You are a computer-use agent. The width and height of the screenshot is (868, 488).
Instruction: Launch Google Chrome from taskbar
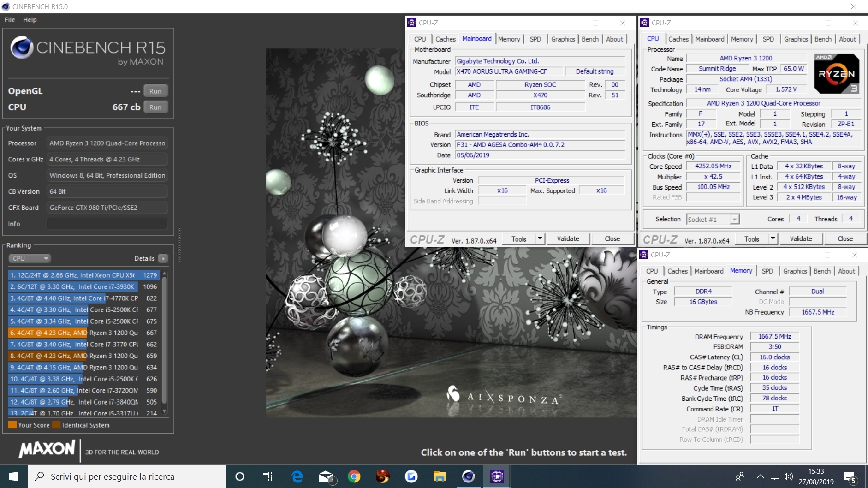[x=354, y=476]
